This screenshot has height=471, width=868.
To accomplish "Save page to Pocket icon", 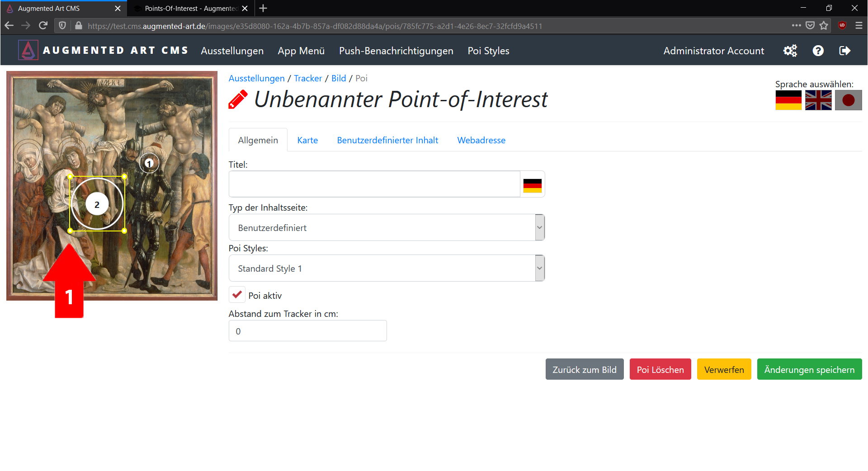I will 810,26.
